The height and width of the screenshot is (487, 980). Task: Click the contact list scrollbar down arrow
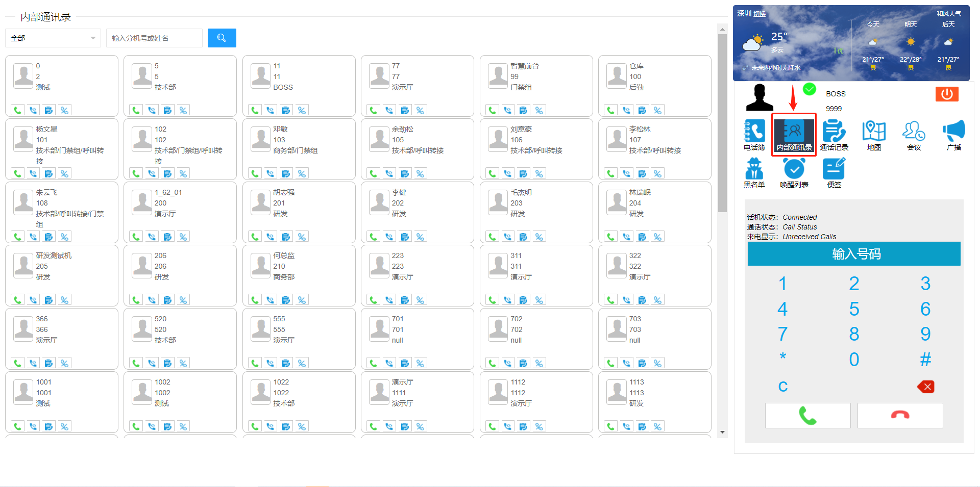pyautogui.click(x=722, y=432)
